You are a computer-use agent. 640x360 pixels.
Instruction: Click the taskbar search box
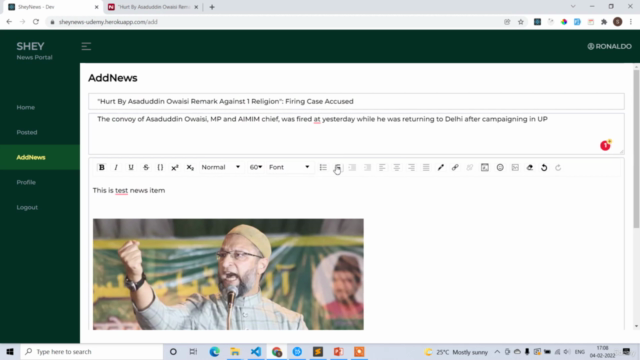click(x=91, y=351)
